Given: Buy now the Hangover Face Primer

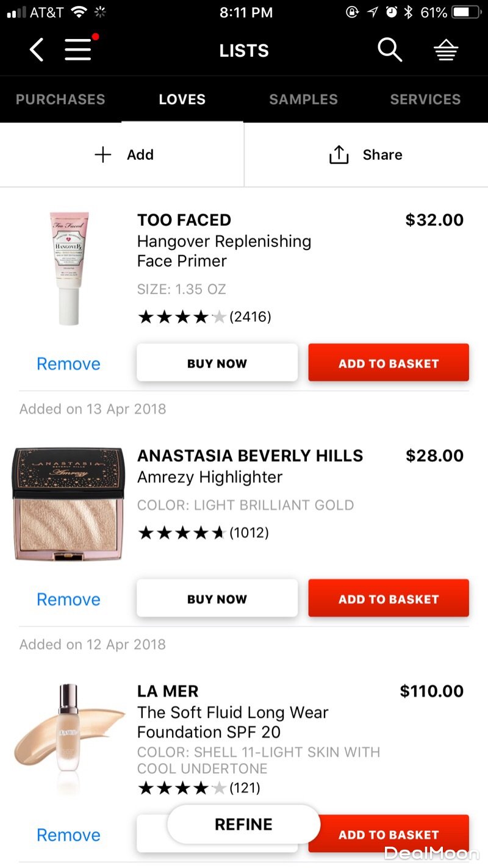Looking at the screenshot, I should pos(217,363).
